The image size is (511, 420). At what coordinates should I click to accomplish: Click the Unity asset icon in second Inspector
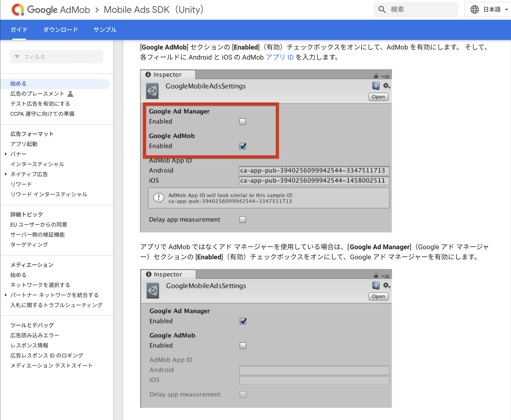153,291
